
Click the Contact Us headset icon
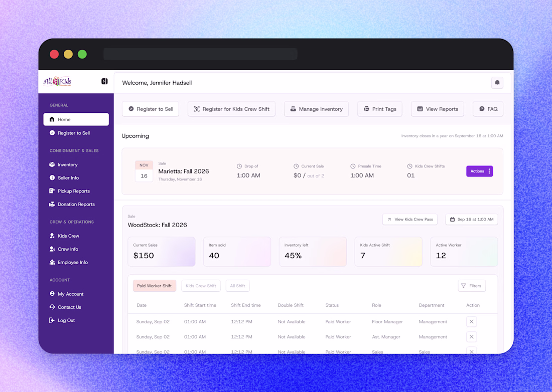52,307
